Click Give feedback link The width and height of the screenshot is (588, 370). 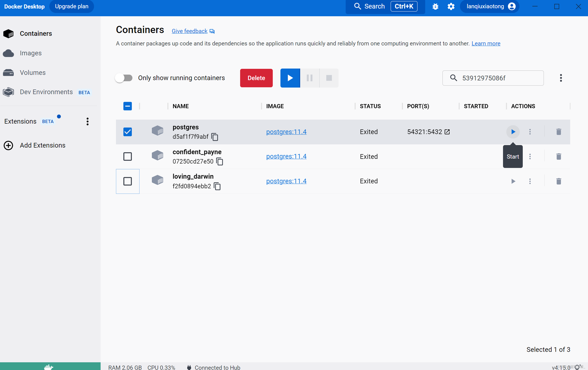(x=189, y=31)
